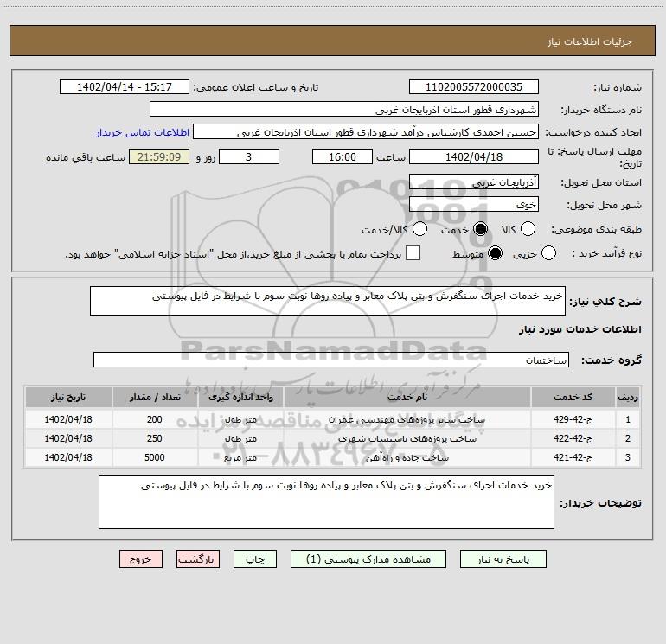Viewport: 666px width, 644px height.
Task: Click the نام خدمت column header
Action: pyautogui.click(x=407, y=398)
